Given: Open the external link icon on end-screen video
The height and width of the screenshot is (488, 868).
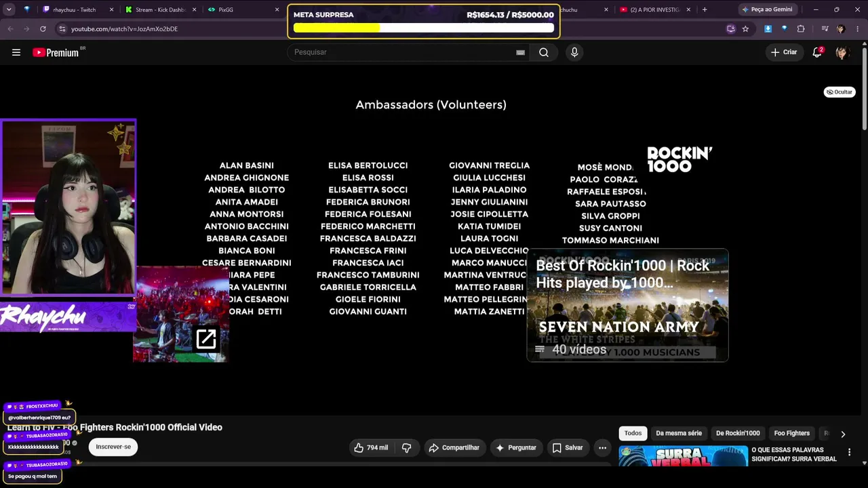Looking at the screenshot, I should (206, 339).
